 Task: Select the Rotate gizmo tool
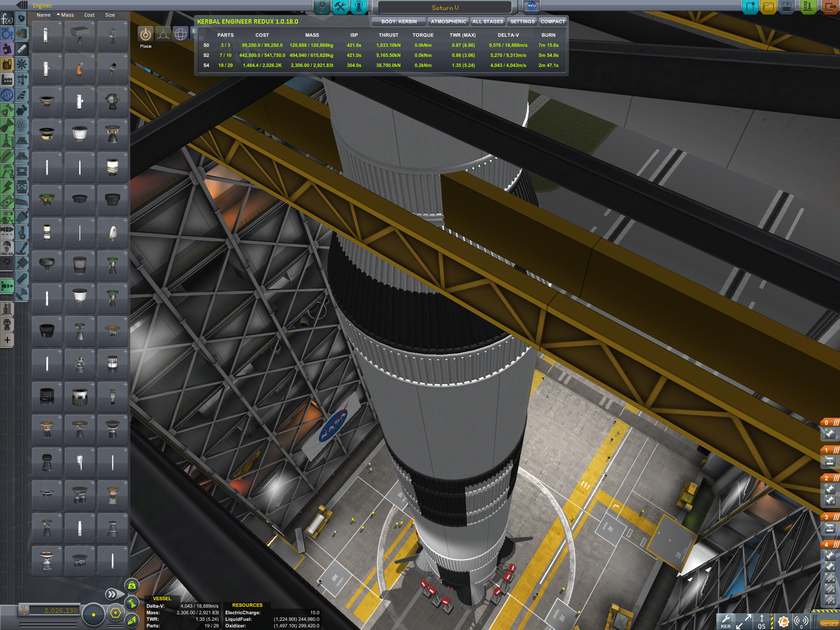[180, 34]
